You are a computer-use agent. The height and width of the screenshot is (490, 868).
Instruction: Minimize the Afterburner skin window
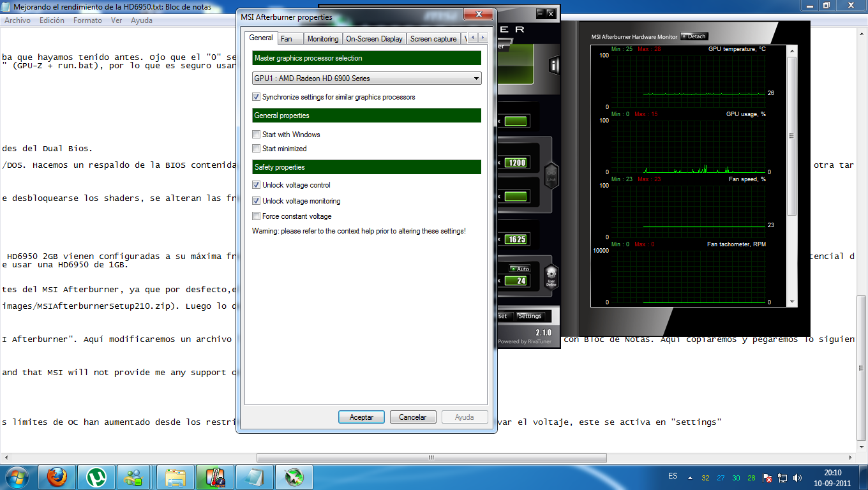541,13
